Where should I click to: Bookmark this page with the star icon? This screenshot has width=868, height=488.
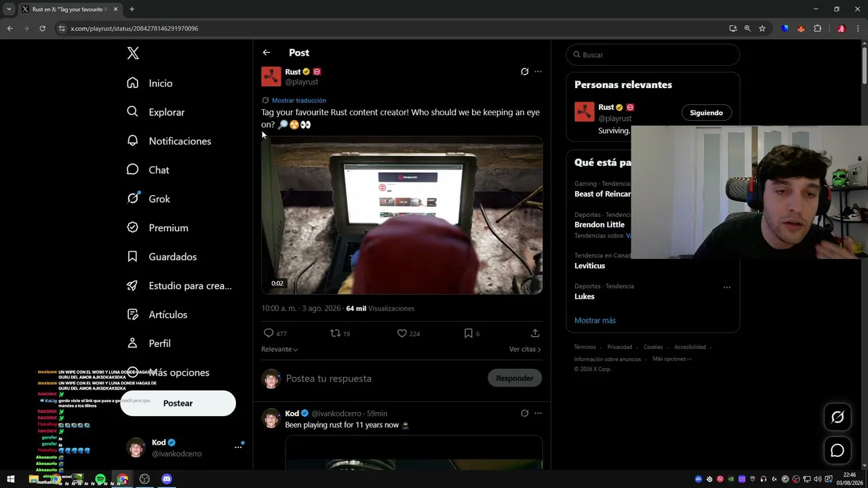[762, 28]
